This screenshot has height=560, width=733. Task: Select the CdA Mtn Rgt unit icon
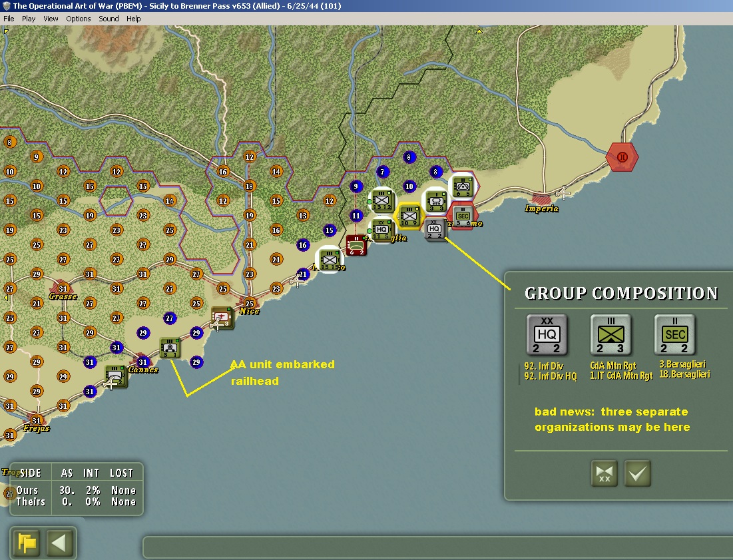point(611,335)
